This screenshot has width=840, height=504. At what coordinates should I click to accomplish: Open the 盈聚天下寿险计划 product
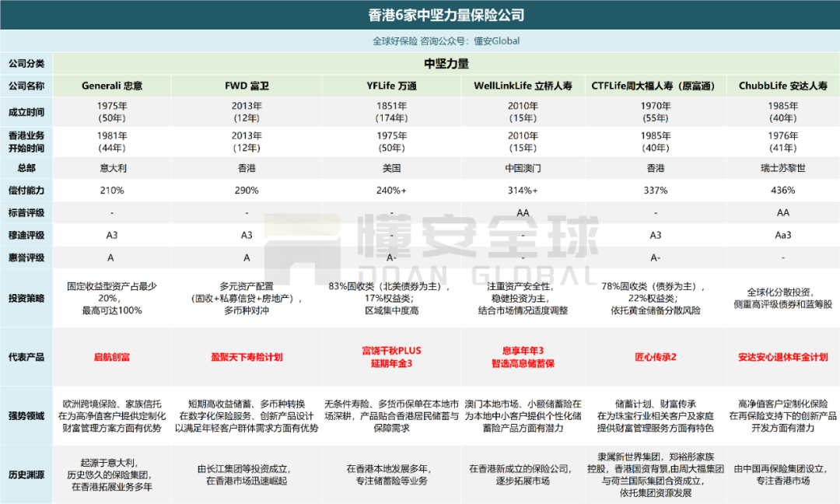point(246,357)
